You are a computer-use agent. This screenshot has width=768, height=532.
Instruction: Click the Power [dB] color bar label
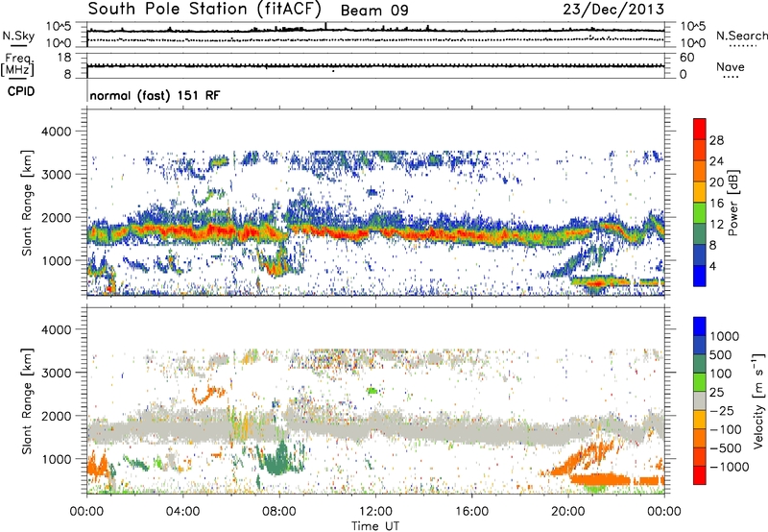[732, 203]
